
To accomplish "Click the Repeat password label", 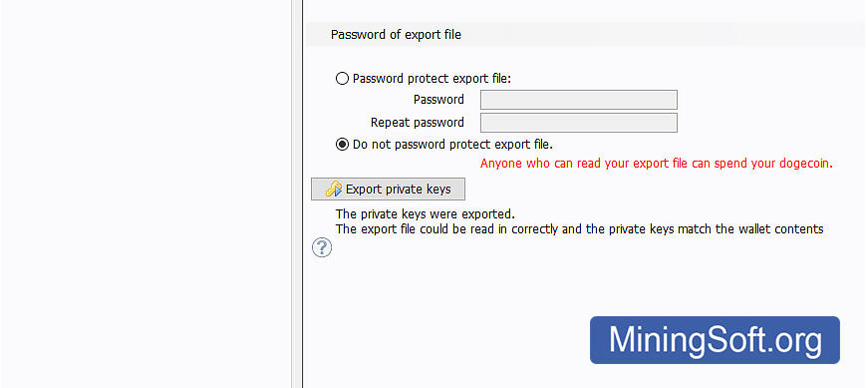I will click(418, 123).
